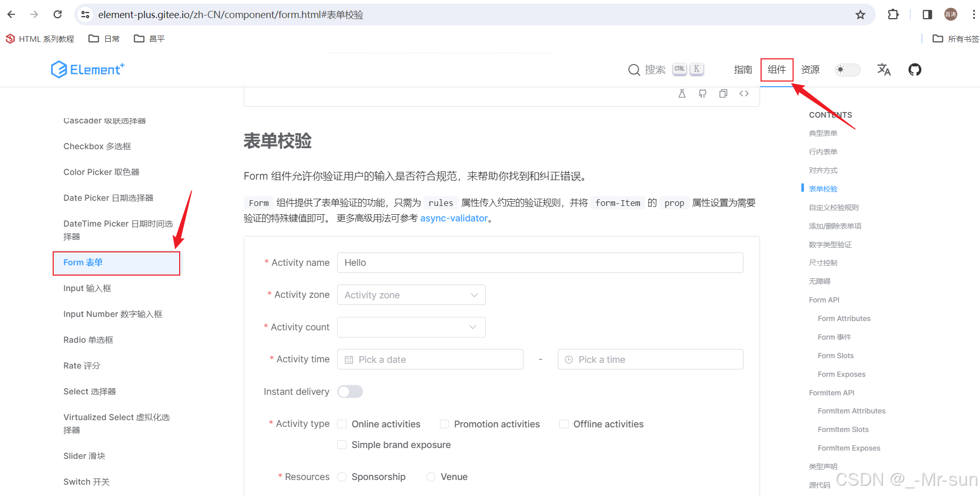Open the Chrome profile avatar
Screen dimensions: 980x496
click(951, 14)
